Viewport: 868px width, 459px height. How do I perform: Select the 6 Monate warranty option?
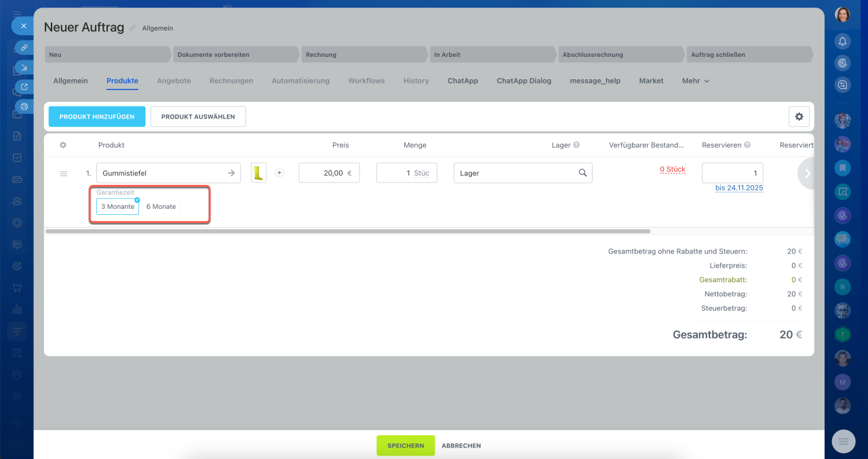[x=161, y=207]
